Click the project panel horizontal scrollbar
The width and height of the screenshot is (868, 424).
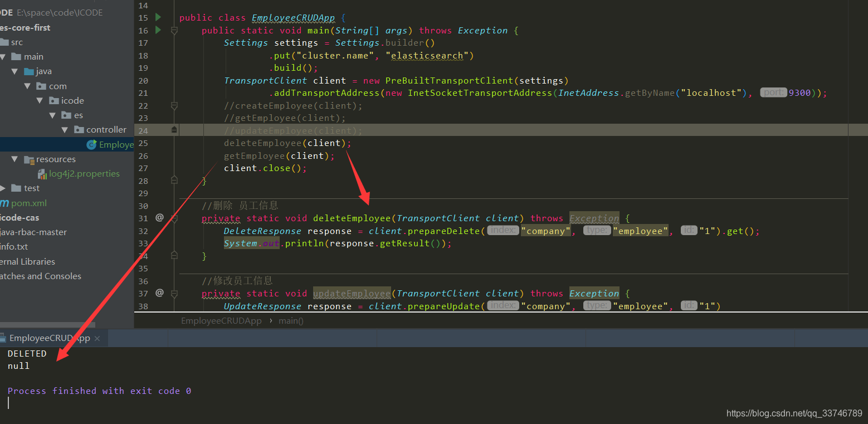(47, 325)
